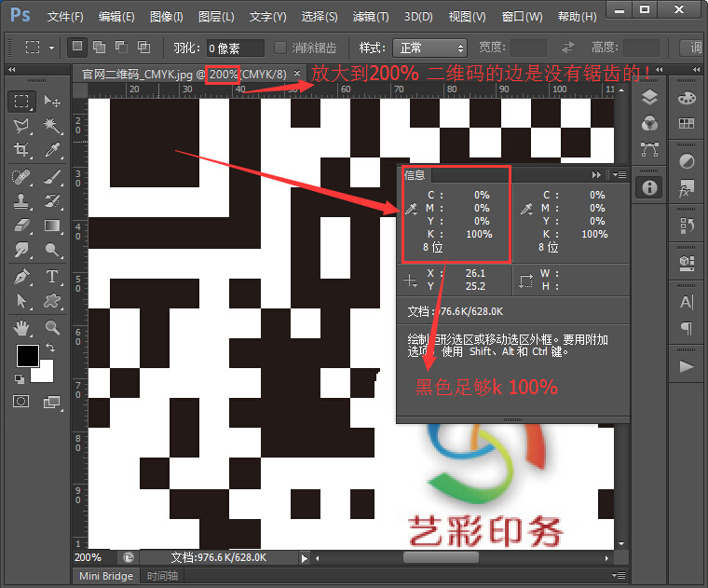Screen dimensions: 708x588
Task: Switch to the Mini Bridge tab
Action: coord(105,576)
